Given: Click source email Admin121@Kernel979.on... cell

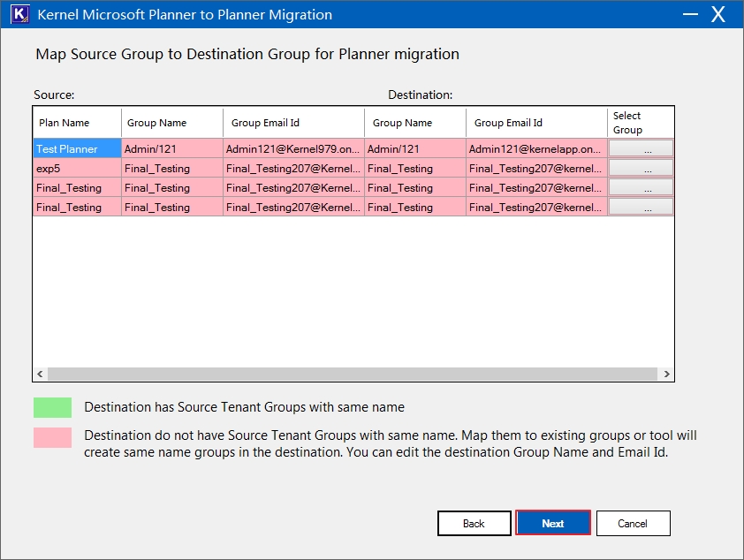Looking at the screenshot, I should [293, 149].
